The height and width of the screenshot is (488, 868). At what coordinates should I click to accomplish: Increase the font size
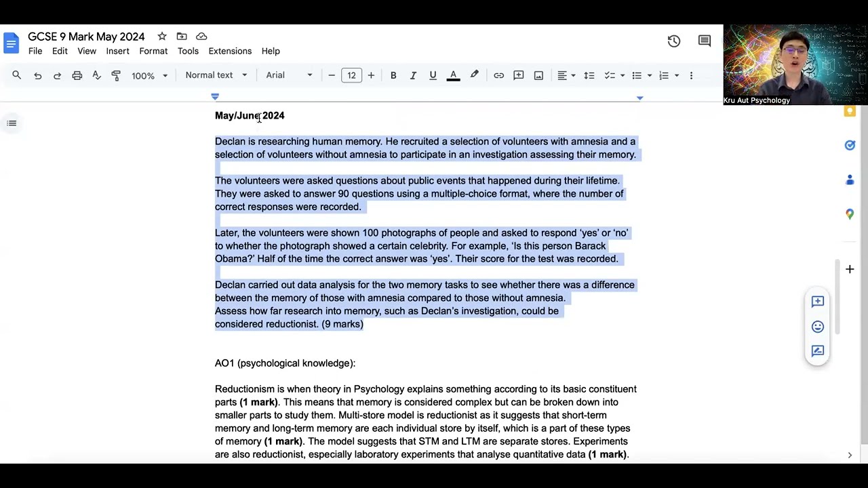tap(371, 75)
